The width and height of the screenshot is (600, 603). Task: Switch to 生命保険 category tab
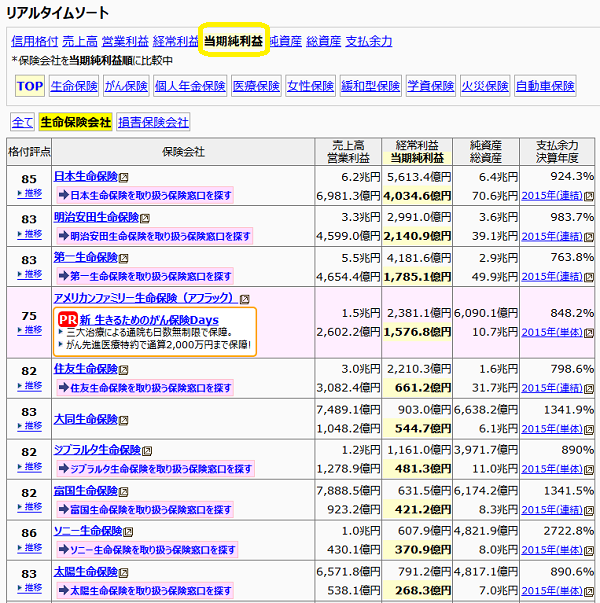74,86
